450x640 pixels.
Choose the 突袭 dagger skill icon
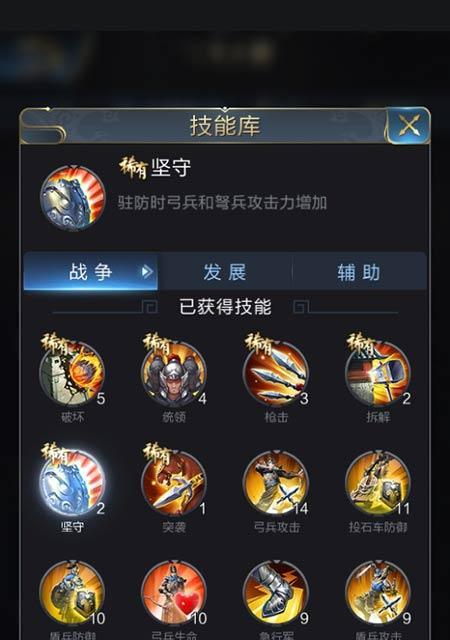(174, 483)
